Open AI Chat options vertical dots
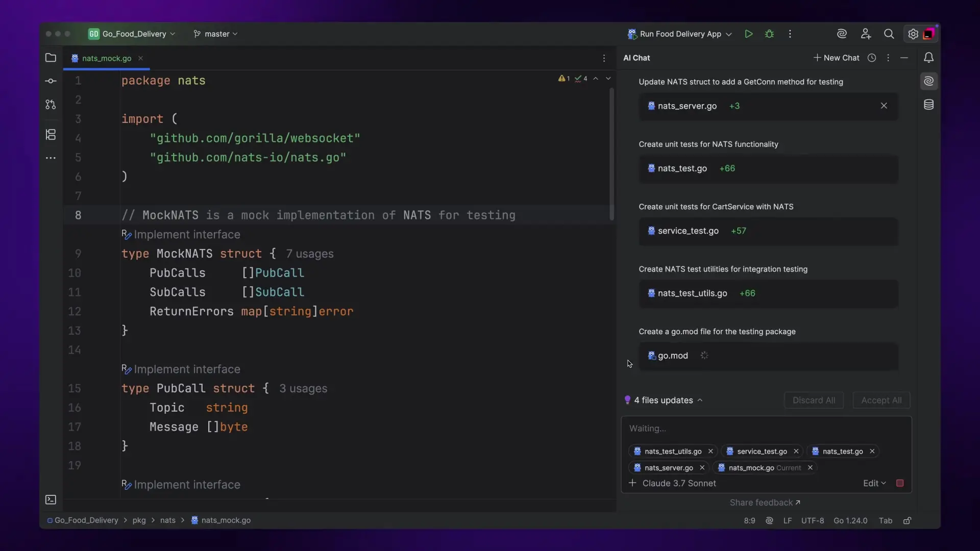The image size is (980, 551). coord(888,58)
